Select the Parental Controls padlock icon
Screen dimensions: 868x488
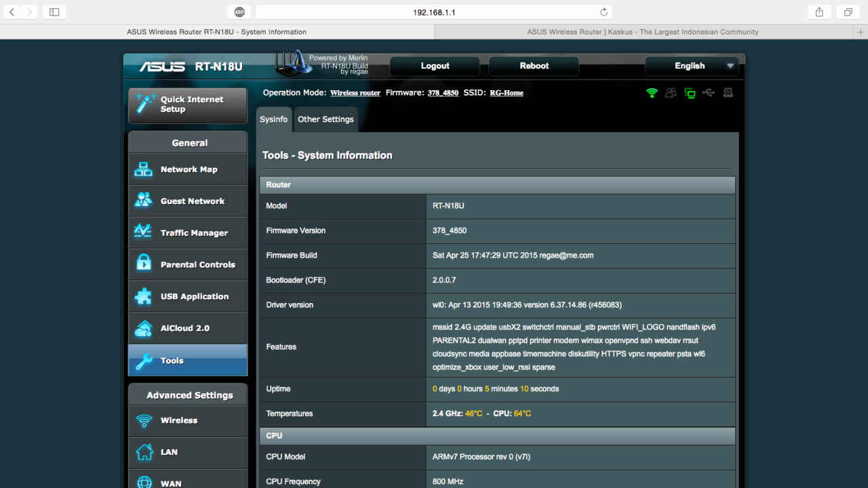click(144, 264)
